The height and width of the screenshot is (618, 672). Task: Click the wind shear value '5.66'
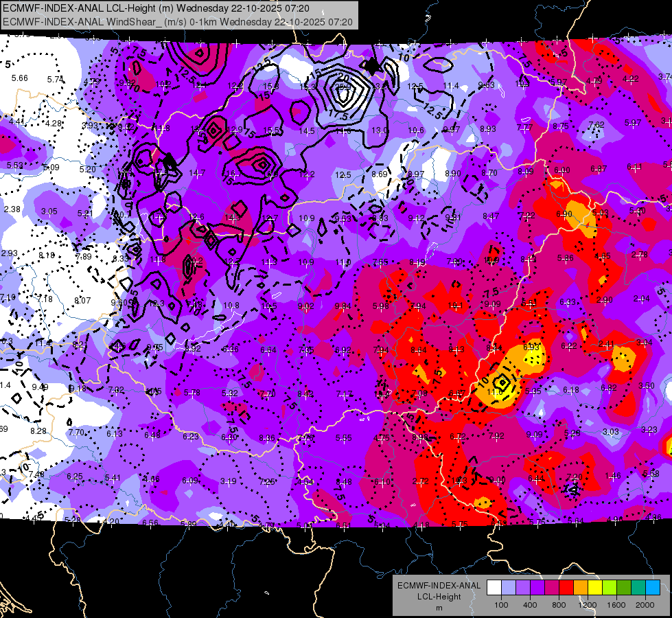tap(19, 78)
